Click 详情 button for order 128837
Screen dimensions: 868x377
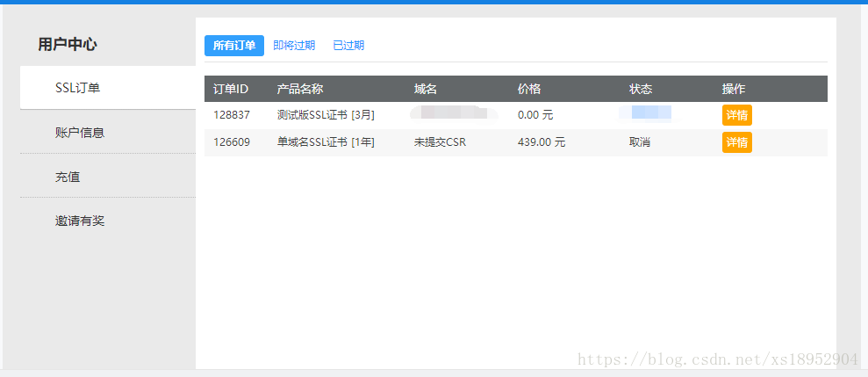tap(737, 115)
